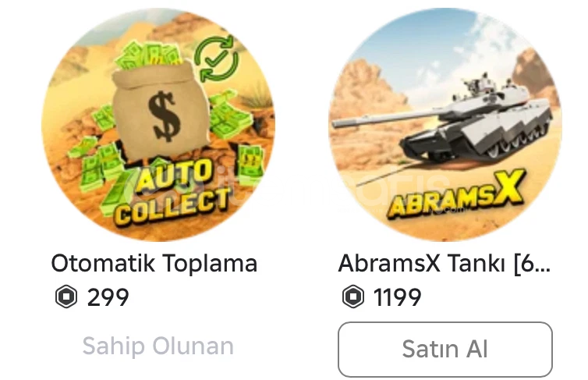The width and height of the screenshot is (588, 380).
Task: Click the yellow AUTO COLLECT text
Action: [172, 193]
